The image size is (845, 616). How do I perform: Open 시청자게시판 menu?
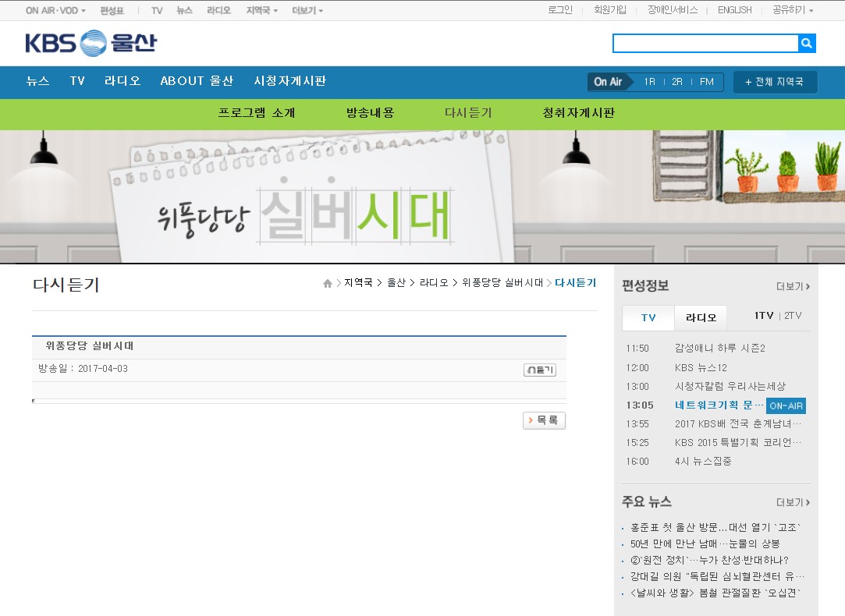click(x=290, y=81)
